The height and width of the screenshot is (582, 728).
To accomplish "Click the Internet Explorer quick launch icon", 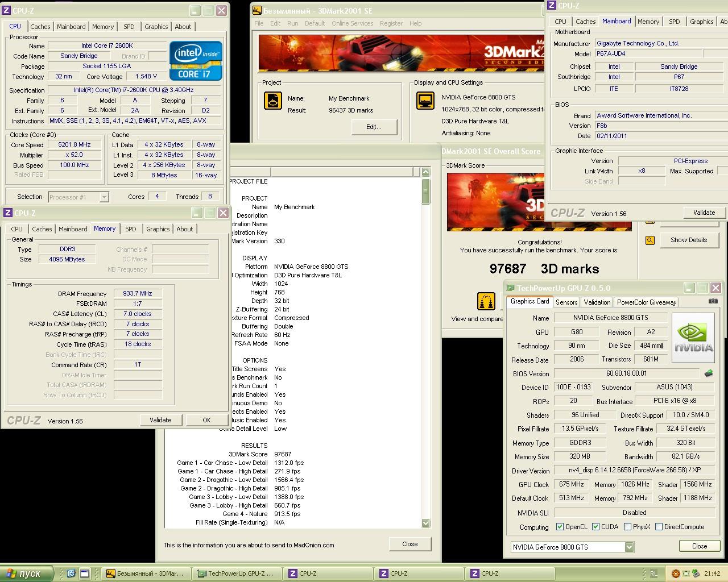I will pyautogui.click(x=71, y=573).
